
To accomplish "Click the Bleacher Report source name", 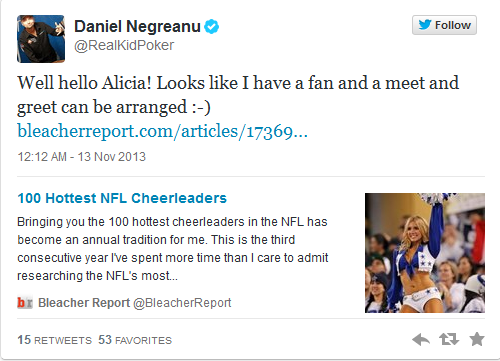I will click(84, 303).
